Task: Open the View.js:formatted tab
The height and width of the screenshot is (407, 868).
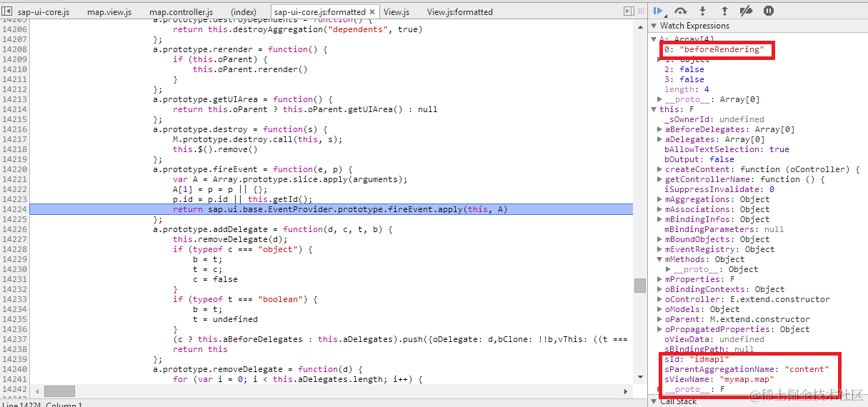Action: click(460, 12)
